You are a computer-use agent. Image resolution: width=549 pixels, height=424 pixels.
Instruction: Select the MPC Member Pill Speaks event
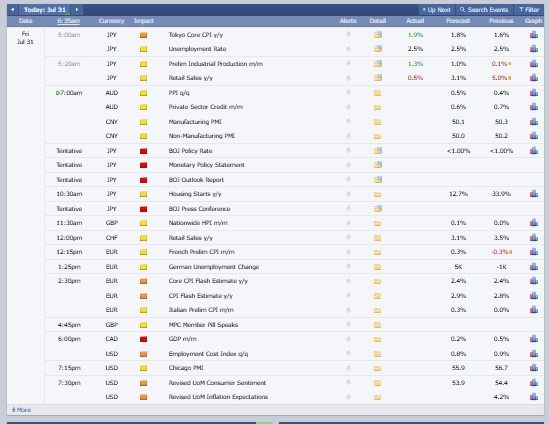pyautogui.click(x=203, y=325)
